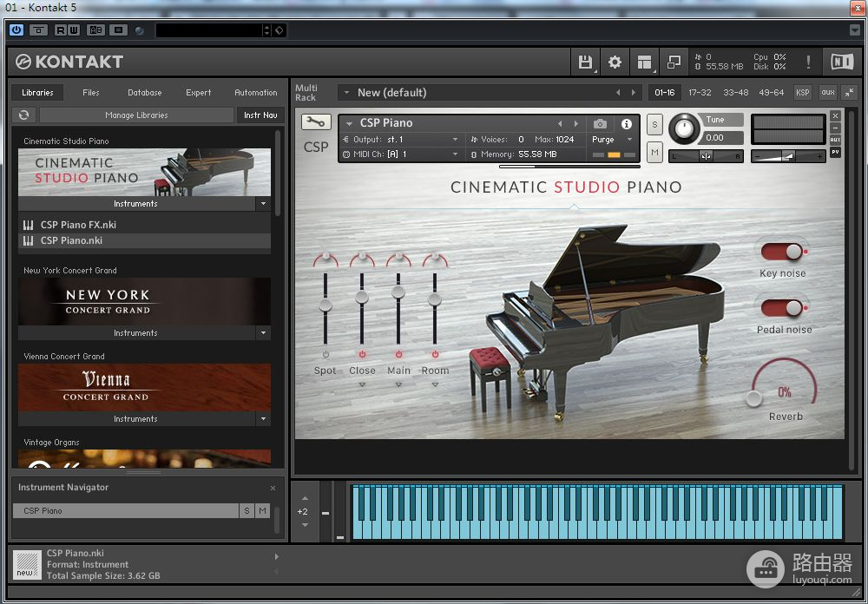Click the save disk icon in header
This screenshot has height=604, width=868.
pyautogui.click(x=585, y=62)
